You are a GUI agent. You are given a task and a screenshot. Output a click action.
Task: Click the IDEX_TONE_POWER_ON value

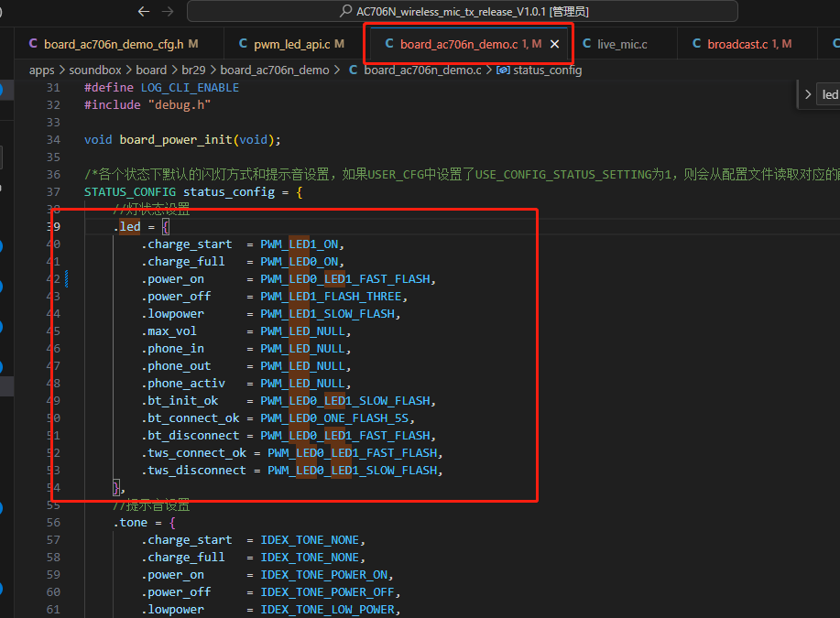click(324, 575)
